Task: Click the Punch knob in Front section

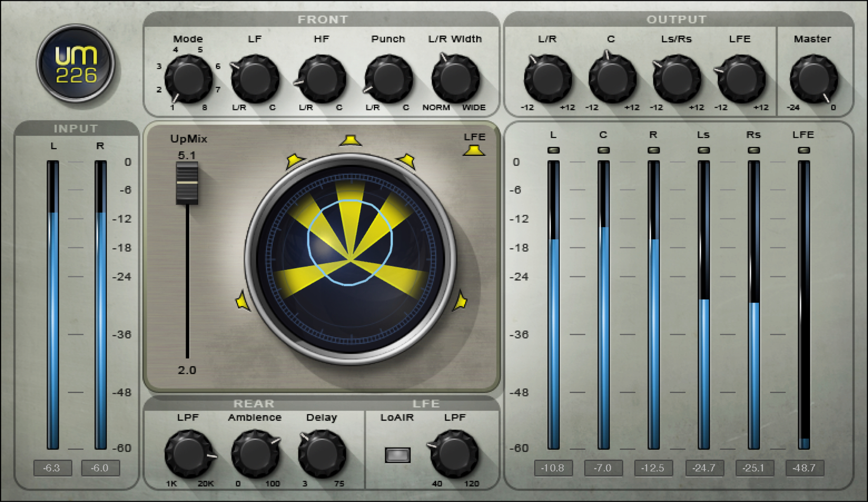Action: (388, 79)
